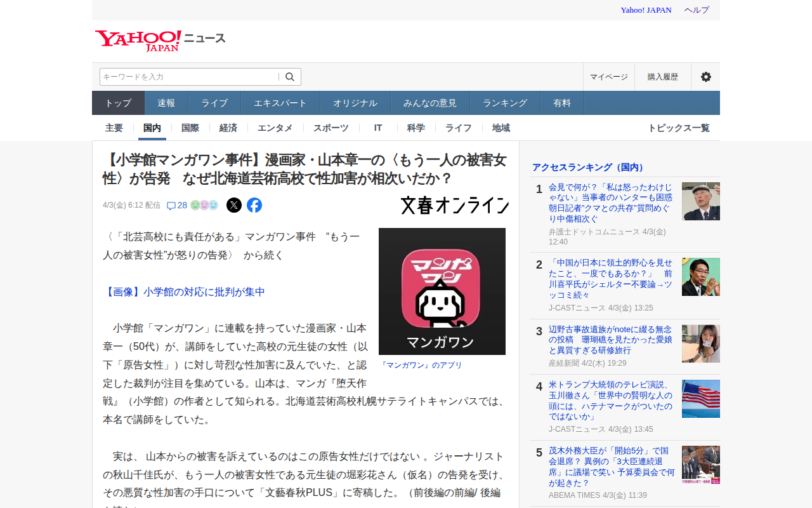Open the マンガワン app image
This screenshot has height=508, width=812.
click(442, 291)
